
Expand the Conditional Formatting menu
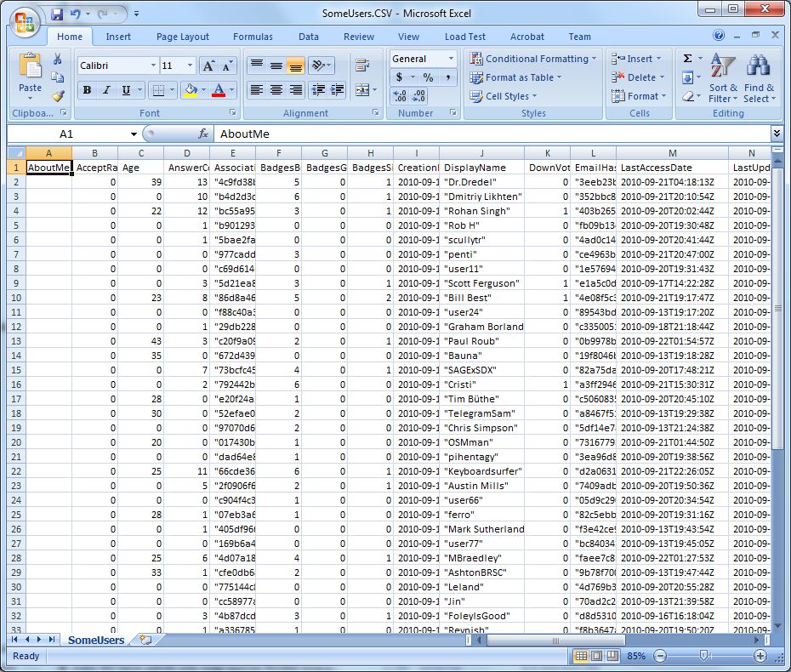533,59
